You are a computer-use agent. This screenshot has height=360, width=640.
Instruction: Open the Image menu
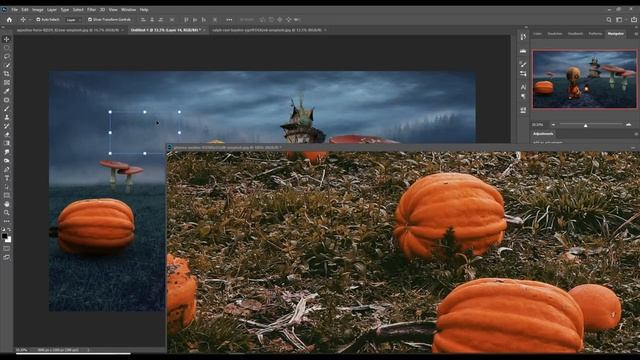[38, 9]
